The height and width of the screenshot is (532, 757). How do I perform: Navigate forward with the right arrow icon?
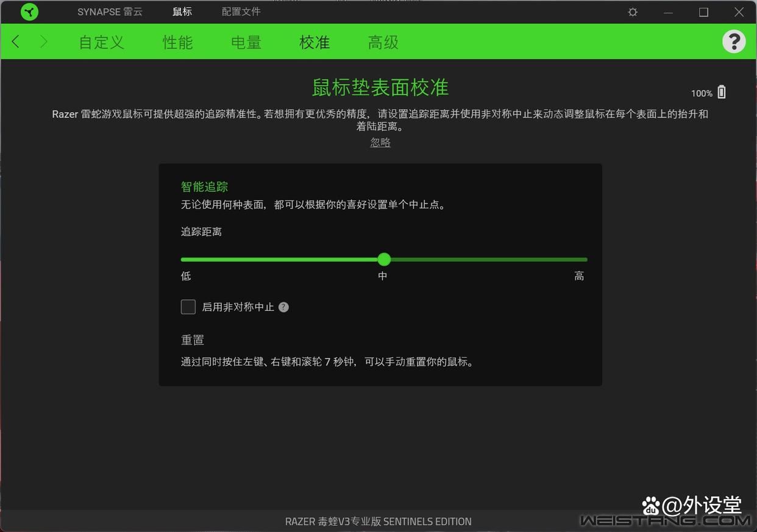[x=43, y=41]
